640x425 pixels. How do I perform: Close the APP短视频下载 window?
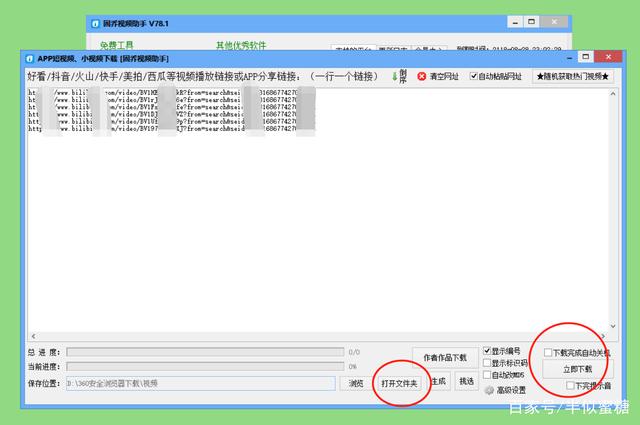[608, 57]
